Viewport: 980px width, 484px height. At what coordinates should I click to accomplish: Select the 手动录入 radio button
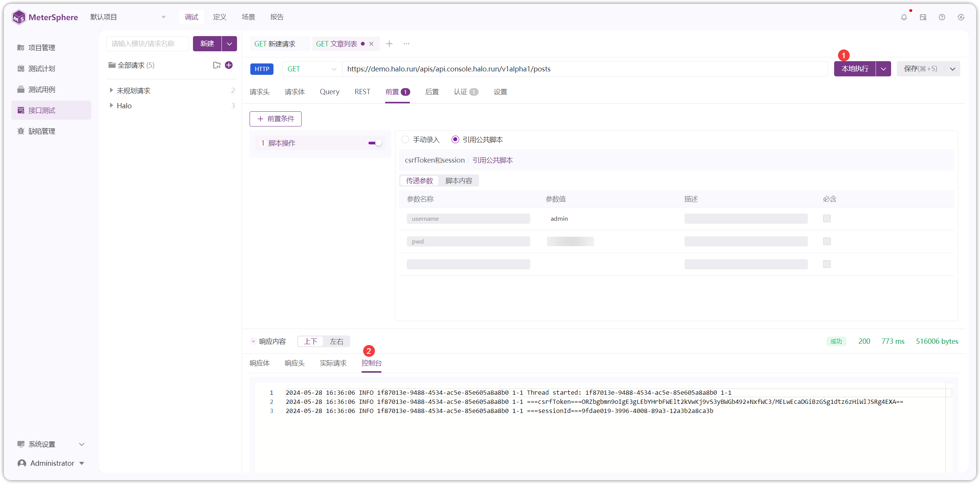406,140
